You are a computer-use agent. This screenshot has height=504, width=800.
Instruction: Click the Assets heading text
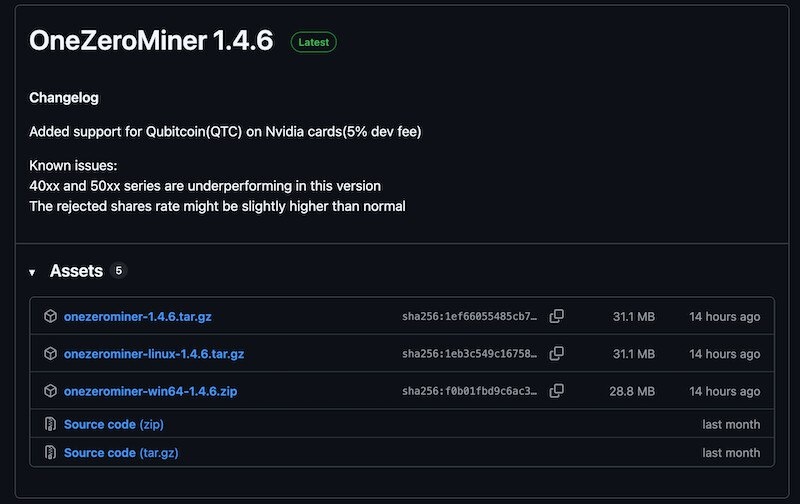point(76,270)
